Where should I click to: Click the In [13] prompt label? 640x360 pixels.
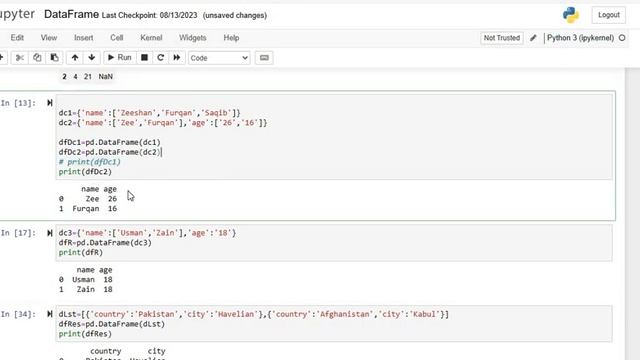coord(18,103)
